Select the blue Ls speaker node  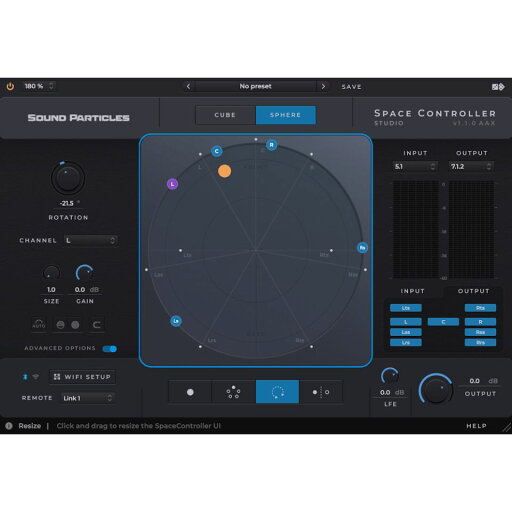[x=176, y=321]
